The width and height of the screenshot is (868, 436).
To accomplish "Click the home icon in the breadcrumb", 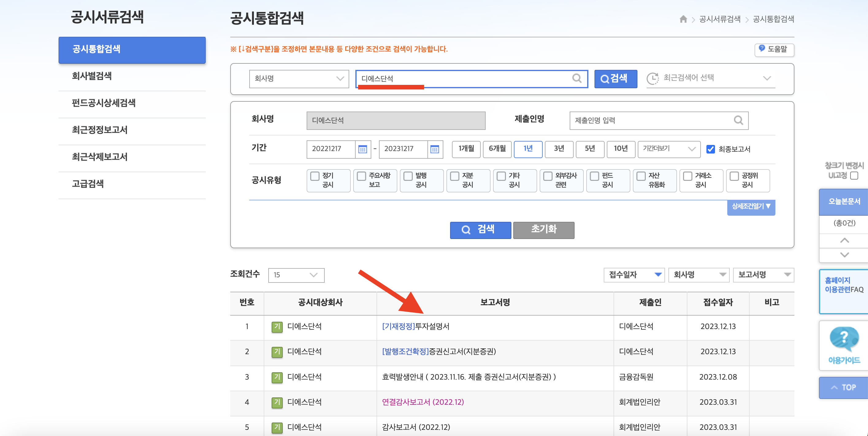I will tap(684, 19).
